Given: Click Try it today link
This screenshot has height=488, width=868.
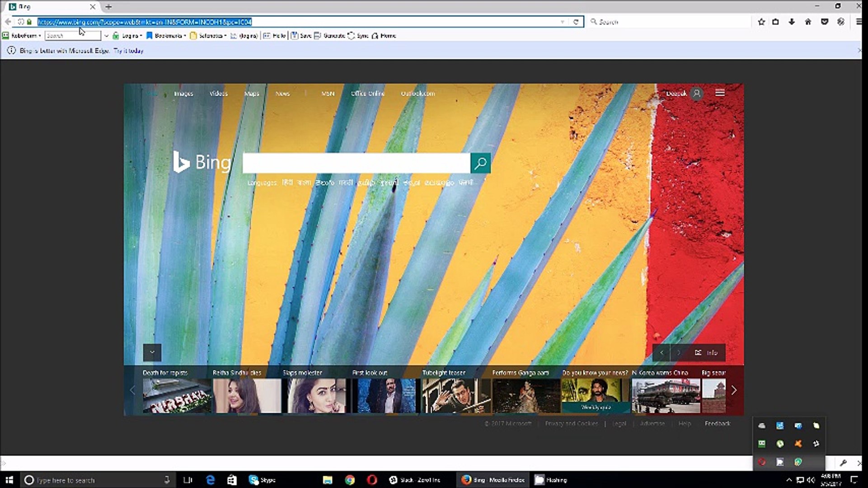Looking at the screenshot, I should point(128,51).
